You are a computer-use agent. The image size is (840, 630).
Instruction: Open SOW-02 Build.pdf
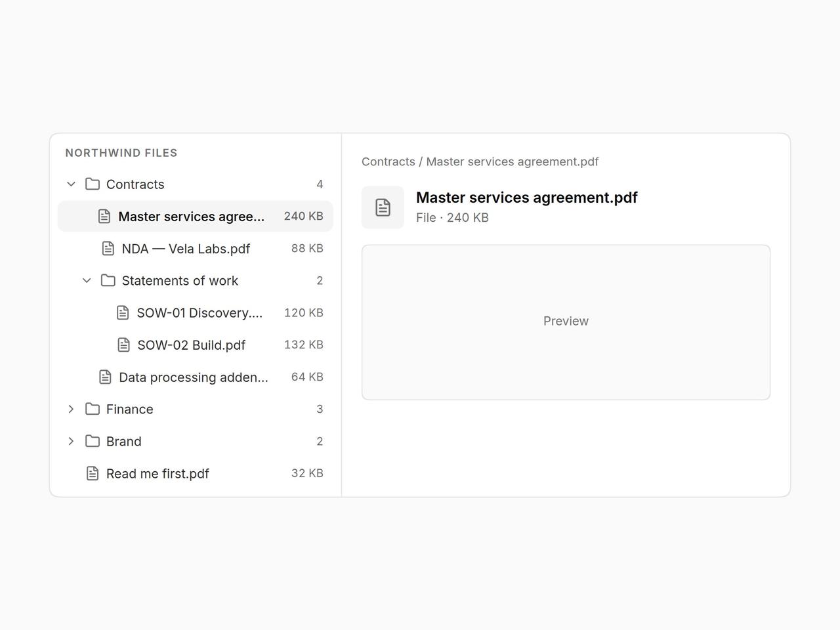pos(191,345)
